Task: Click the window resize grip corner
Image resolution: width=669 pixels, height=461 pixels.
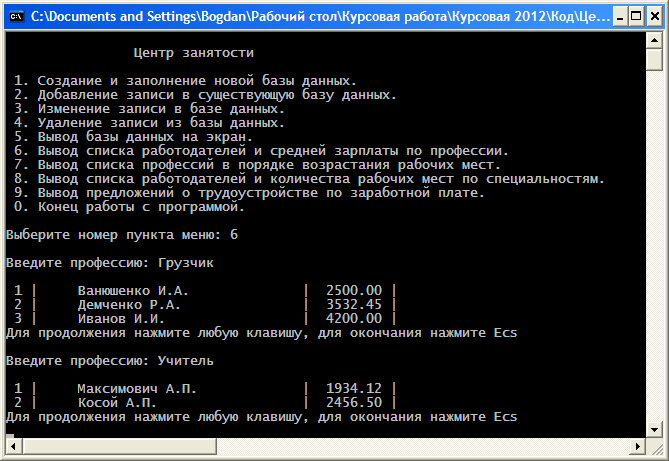Action: pyautogui.click(x=657, y=449)
